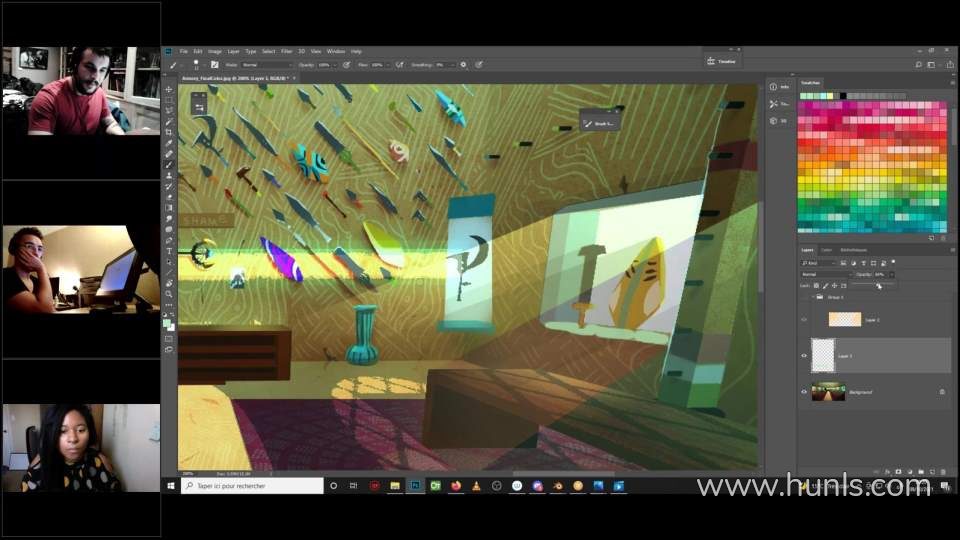The image size is (960, 540).
Task: Open smoothing options gear
Action: [463, 64]
